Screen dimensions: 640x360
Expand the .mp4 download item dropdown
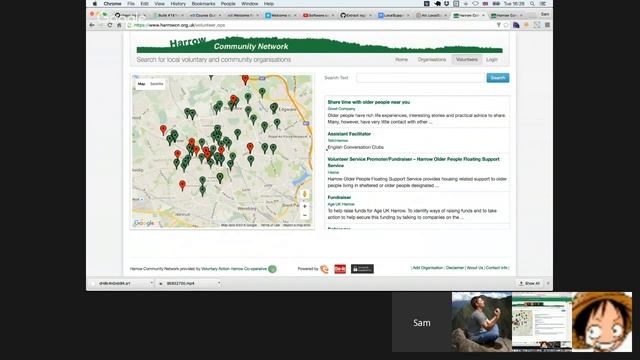click(219, 283)
